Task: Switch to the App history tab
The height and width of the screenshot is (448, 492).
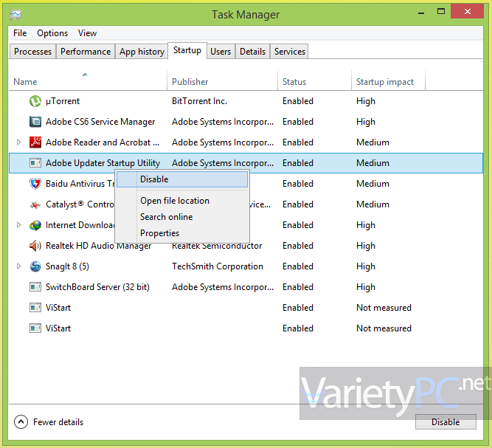Action: (x=142, y=52)
